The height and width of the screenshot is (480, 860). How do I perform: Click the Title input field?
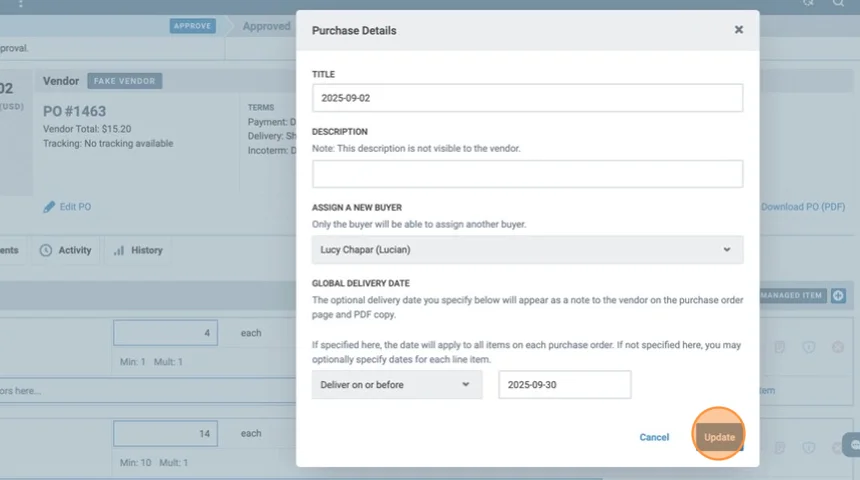coord(527,98)
